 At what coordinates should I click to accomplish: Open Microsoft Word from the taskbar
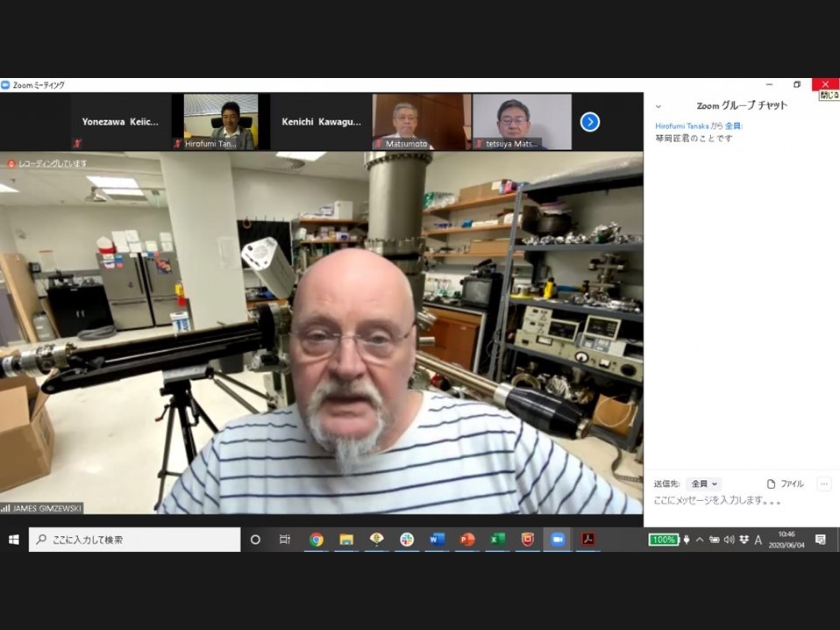[x=437, y=540]
